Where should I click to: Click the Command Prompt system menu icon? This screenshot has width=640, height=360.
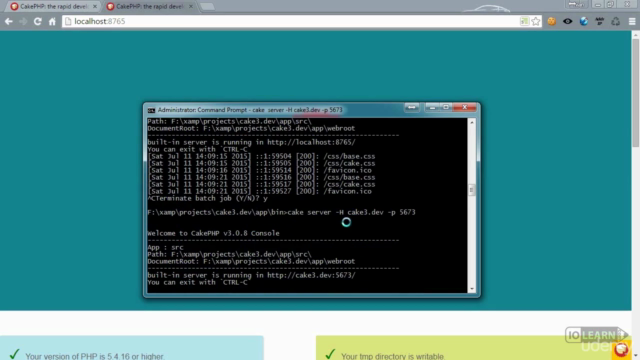151,110
